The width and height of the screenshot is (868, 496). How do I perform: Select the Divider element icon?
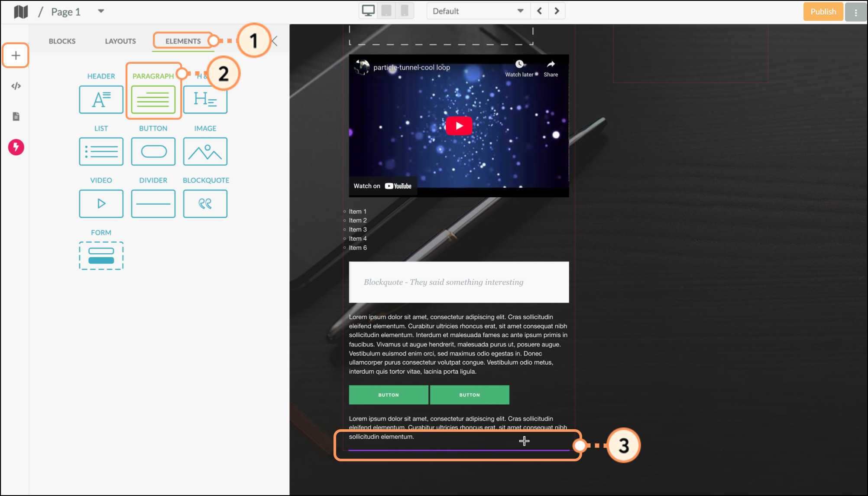coord(153,203)
